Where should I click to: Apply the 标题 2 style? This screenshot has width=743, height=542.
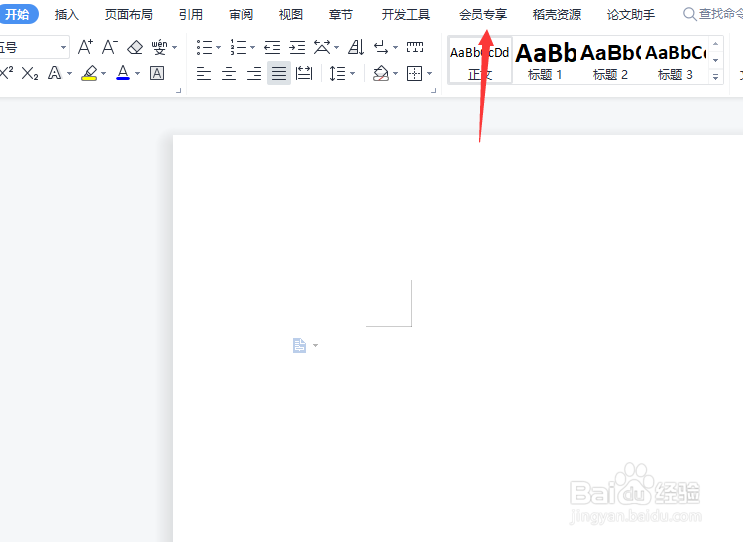click(610, 61)
